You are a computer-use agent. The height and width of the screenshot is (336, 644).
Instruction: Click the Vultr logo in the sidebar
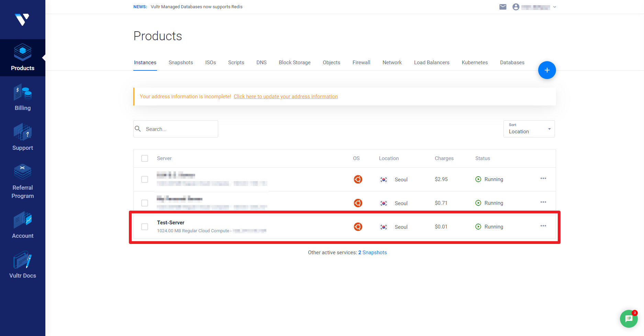click(22, 20)
